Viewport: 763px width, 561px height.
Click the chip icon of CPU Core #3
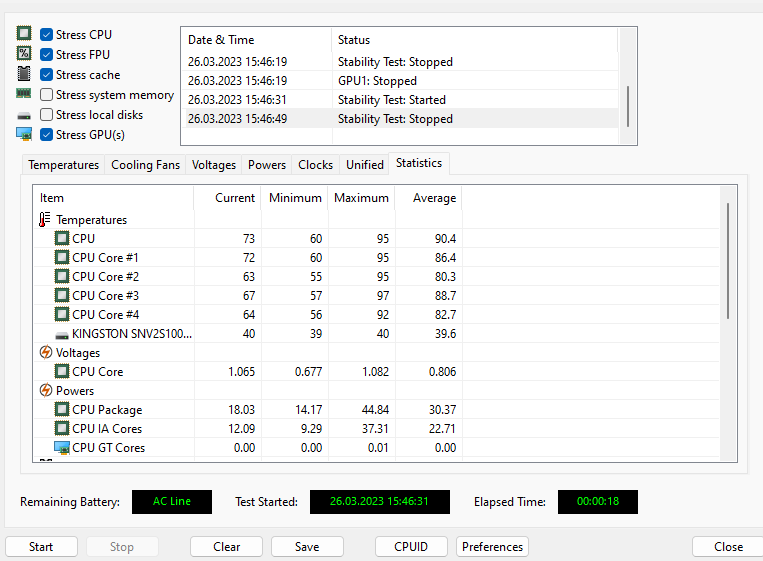tap(62, 295)
